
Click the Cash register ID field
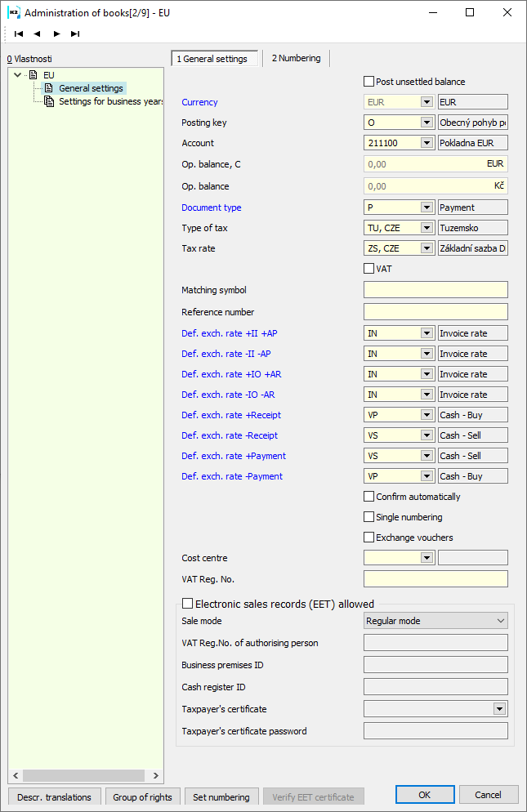click(435, 687)
